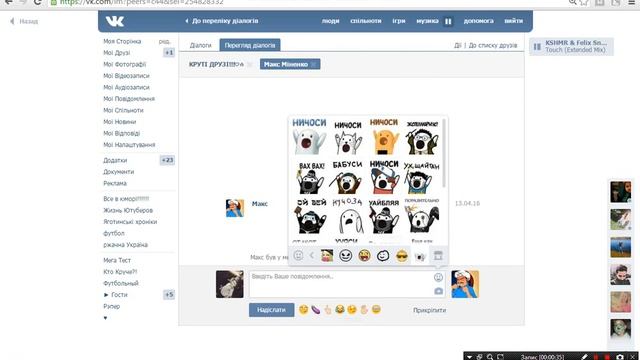Image resolution: width=640 pixels, height=360 pixels.
Task: Open Макс avatar beside the message
Action: 235,208
